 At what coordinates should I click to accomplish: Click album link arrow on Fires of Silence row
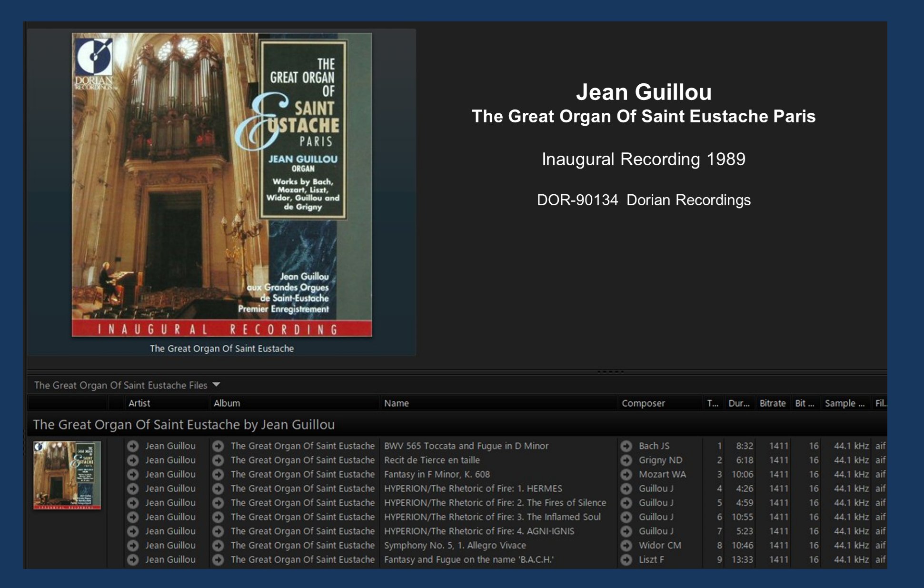tap(218, 503)
